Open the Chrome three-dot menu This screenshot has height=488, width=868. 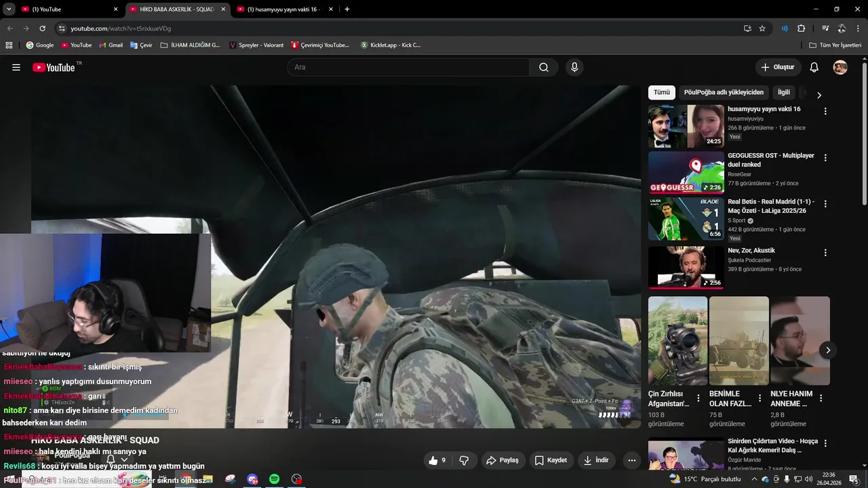pyautogui.click(x=858, y=28)
